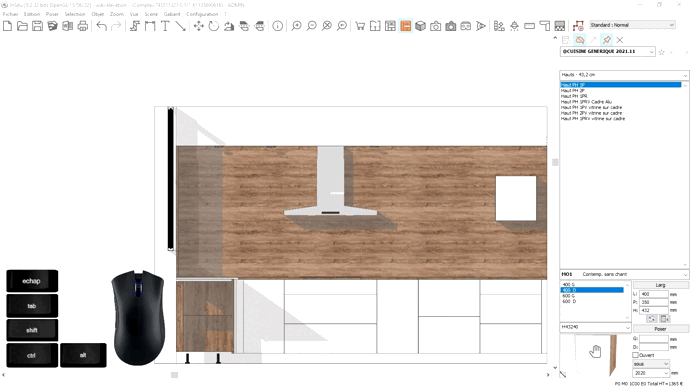Expand the Hauts 43,2 cm category dropdown
The height and width of the screenshot is (388, 690).
(624, 75)
